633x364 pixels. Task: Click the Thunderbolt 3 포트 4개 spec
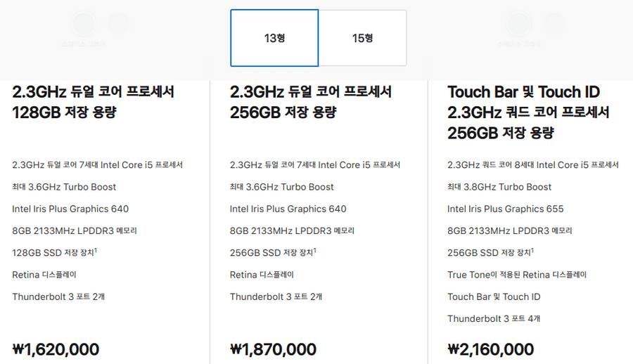pos(494,318)
